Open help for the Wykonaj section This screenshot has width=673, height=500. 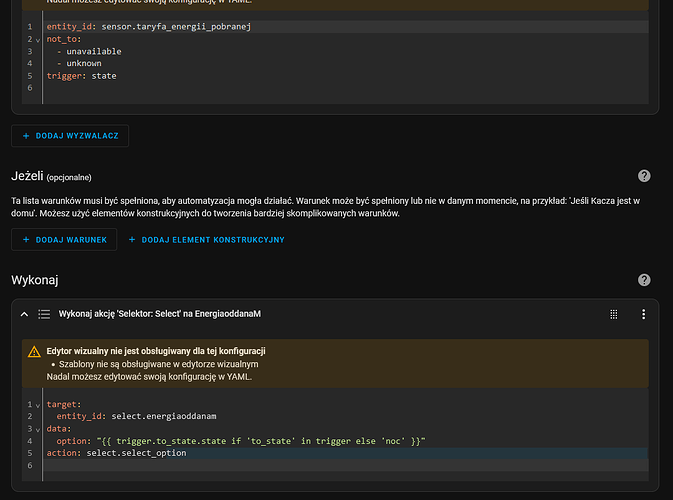point(644,280)
